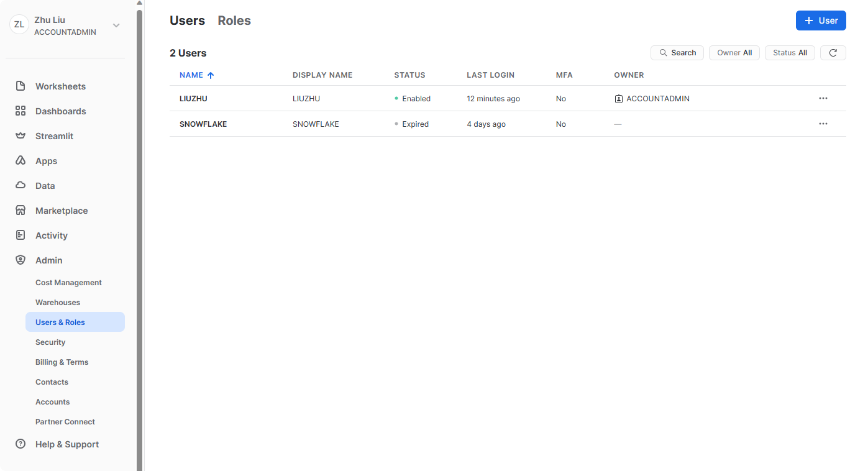Add a new user with + User button
This screenshot has width=868, height=471.
820,21
